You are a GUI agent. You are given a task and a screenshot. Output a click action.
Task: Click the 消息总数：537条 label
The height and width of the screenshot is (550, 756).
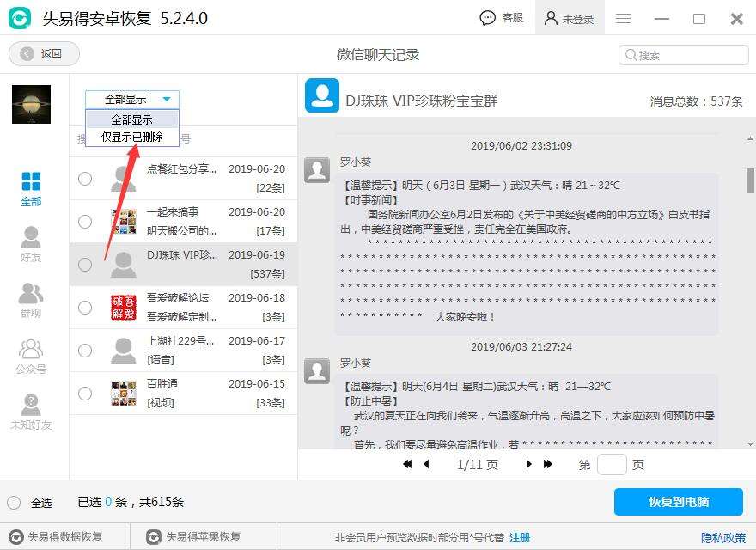point(696,101)
